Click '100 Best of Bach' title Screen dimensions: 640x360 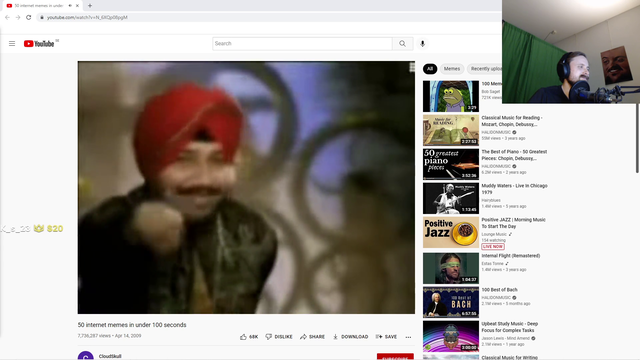(499, 290)
